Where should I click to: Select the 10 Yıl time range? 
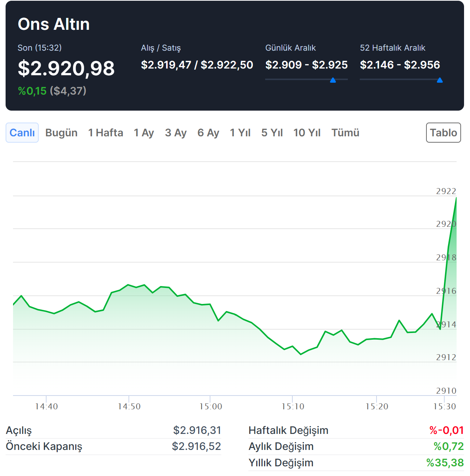[x=307, y=133]
